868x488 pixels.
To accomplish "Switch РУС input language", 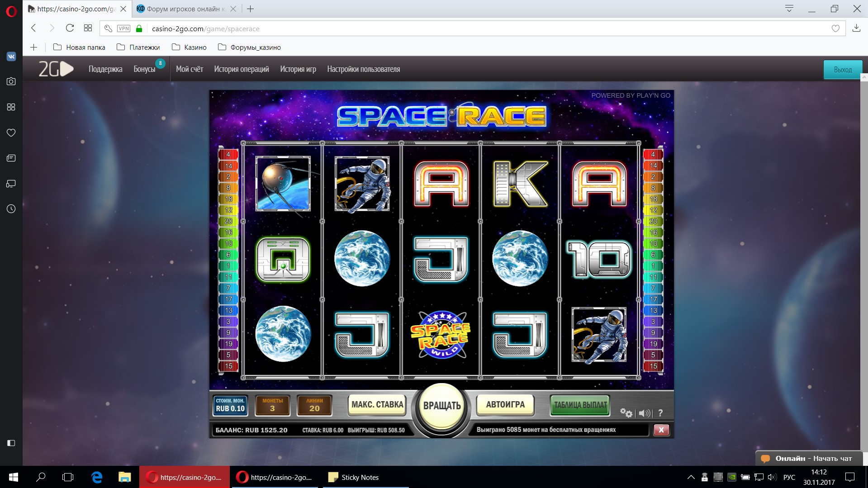I will pyautogui.click(x=789, y=477).
